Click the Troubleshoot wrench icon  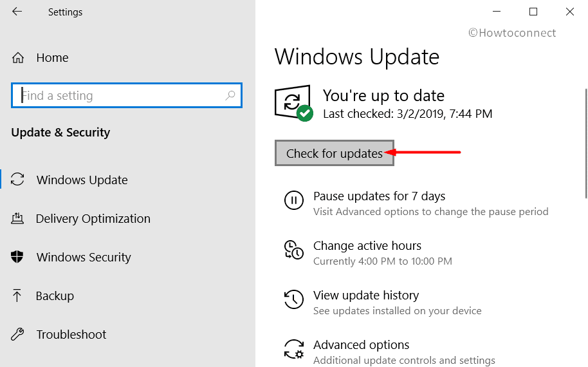tap(17, 334)
